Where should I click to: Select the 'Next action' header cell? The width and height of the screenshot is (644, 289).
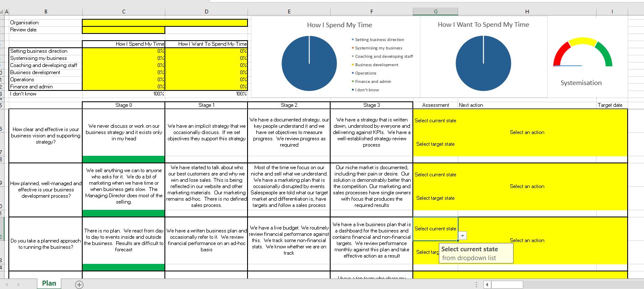pos(527,105)
